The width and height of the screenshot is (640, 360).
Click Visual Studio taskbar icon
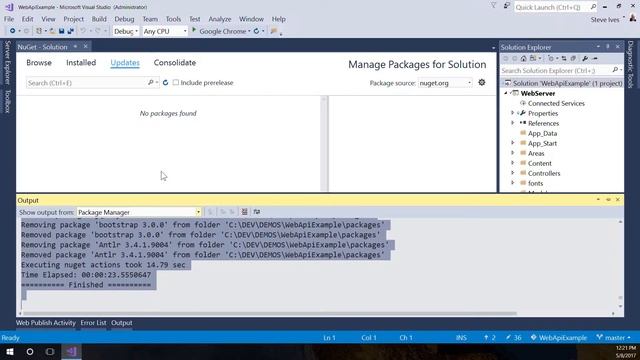[x=71, y=351]
